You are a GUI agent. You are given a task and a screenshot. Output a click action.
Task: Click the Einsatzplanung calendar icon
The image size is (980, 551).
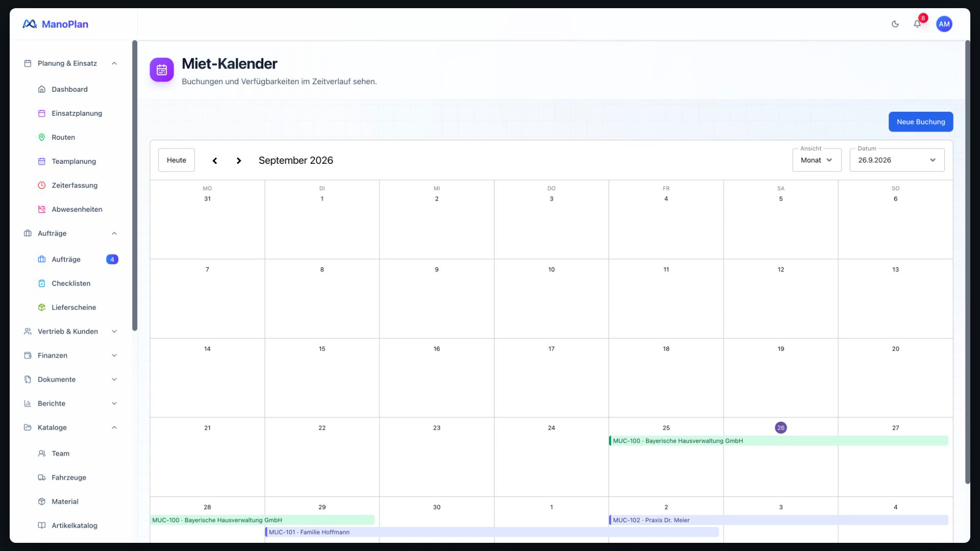pyautogui.click(x=42, y=113)
